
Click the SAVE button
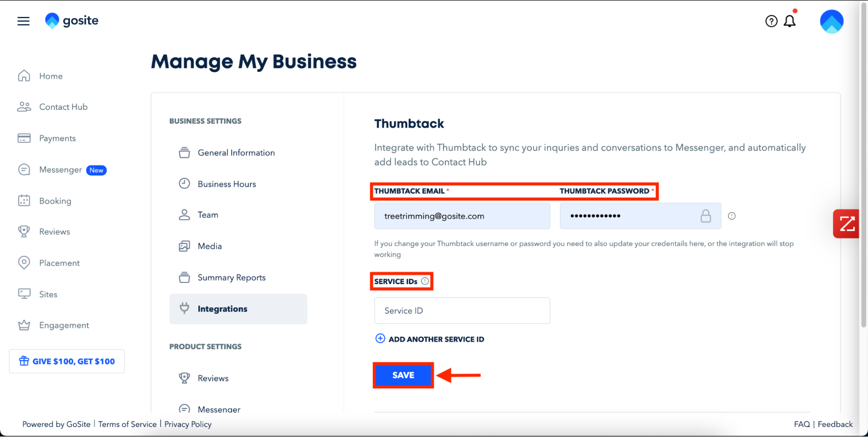tap(403, 375)
